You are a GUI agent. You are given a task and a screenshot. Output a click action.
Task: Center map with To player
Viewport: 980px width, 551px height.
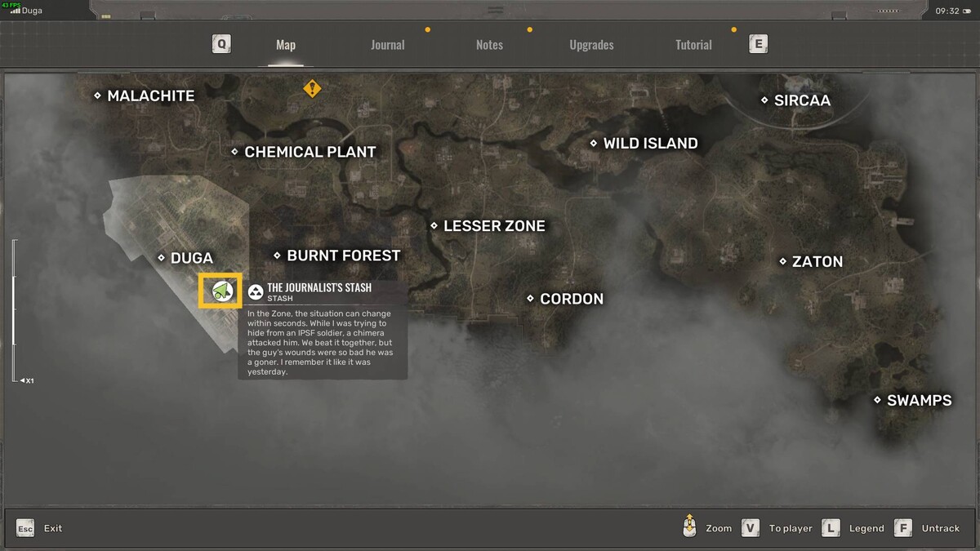coord(791,528)
